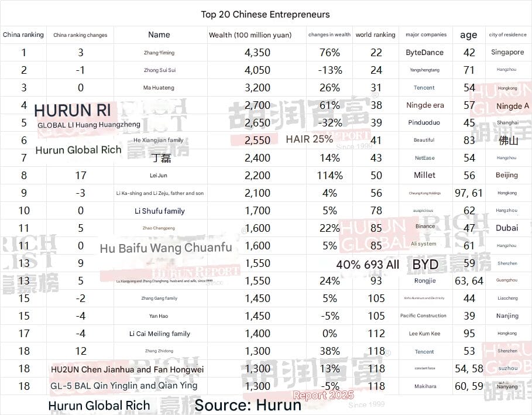
Task: Select the 114% wealth change cell
Action: click(329, 176)
